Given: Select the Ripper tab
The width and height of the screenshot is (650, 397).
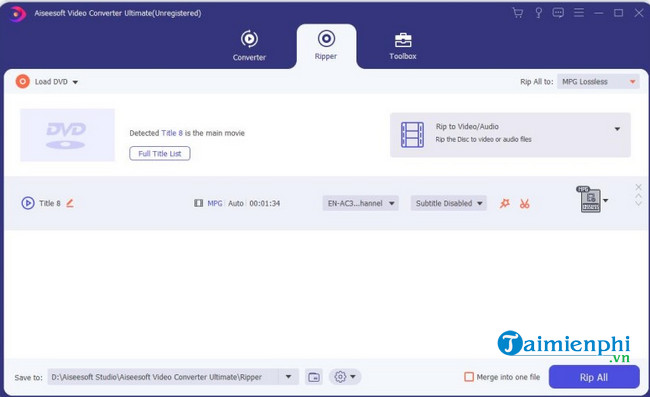Looking at the screenshot, I should (x=326, y=46).
